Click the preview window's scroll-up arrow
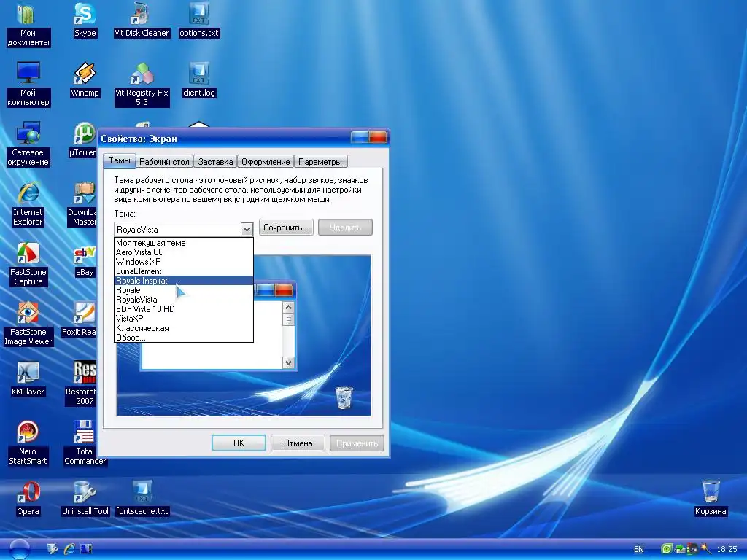 pos(288,308)
